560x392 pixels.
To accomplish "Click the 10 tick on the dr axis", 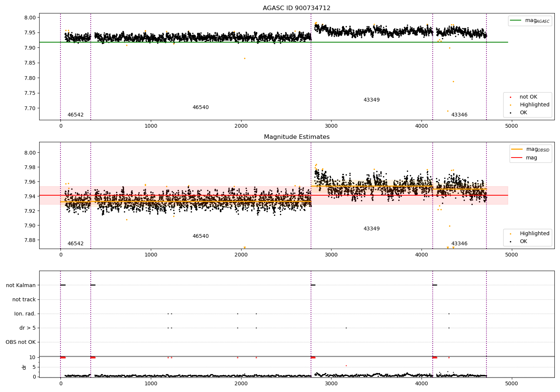I will [x=32, y=357].
